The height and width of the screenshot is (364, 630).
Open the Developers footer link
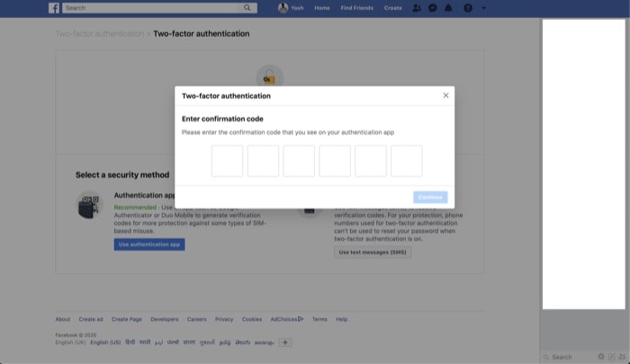pos(165,319)
